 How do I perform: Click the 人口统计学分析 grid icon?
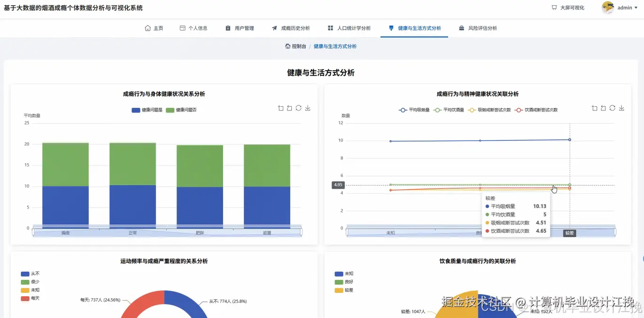pyautogui.click(x=330, y=28)
